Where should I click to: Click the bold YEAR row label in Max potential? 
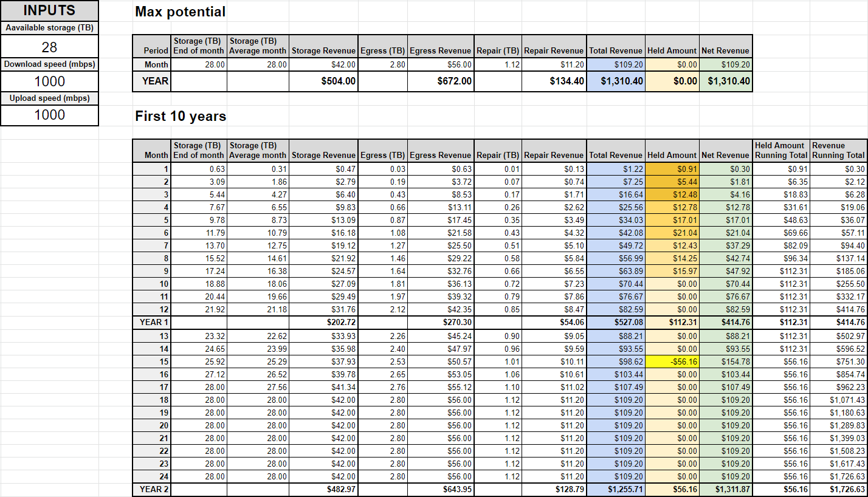[x=152, y=81]
